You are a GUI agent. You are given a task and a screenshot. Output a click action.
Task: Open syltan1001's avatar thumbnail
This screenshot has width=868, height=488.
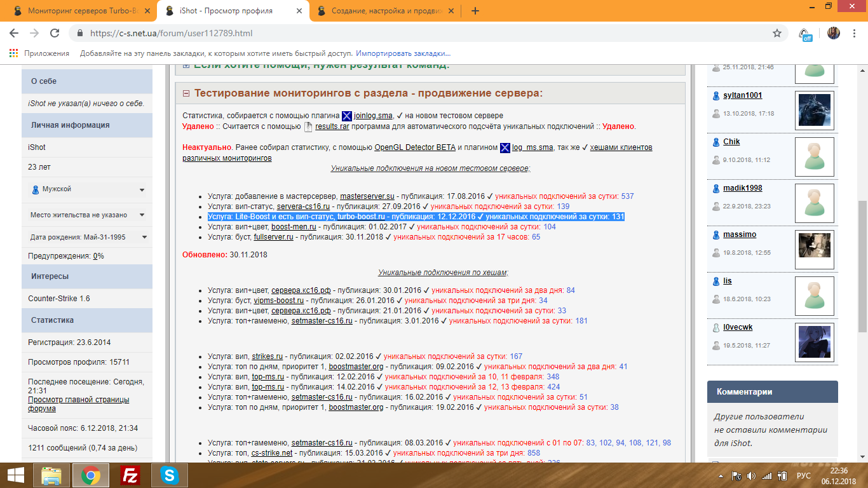[x=815, y=110]
